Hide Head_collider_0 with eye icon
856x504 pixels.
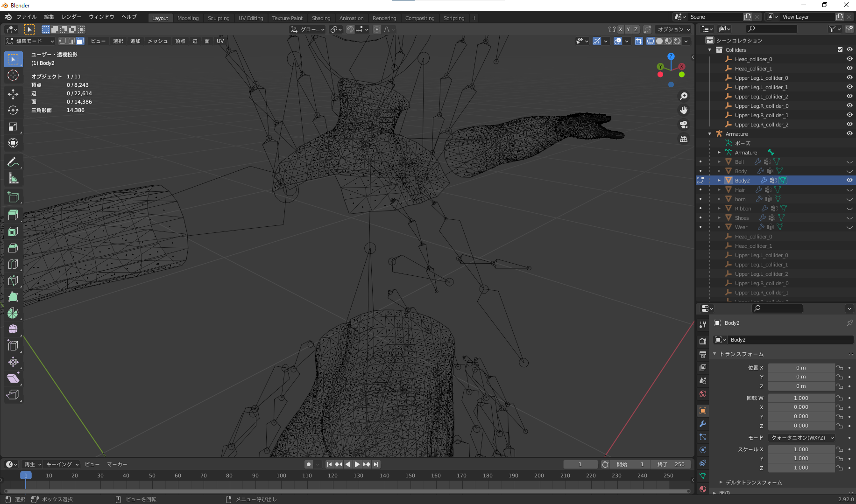(x=849, y=59)
